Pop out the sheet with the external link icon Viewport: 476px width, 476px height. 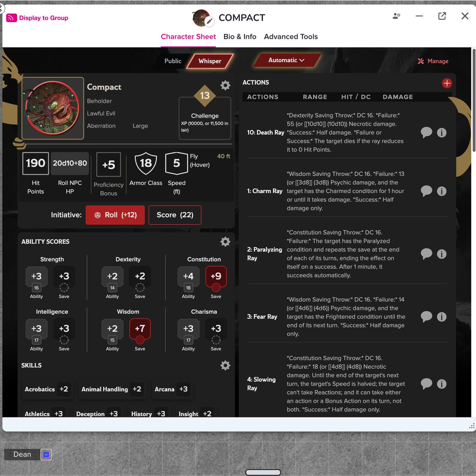[x=442, y=16]
